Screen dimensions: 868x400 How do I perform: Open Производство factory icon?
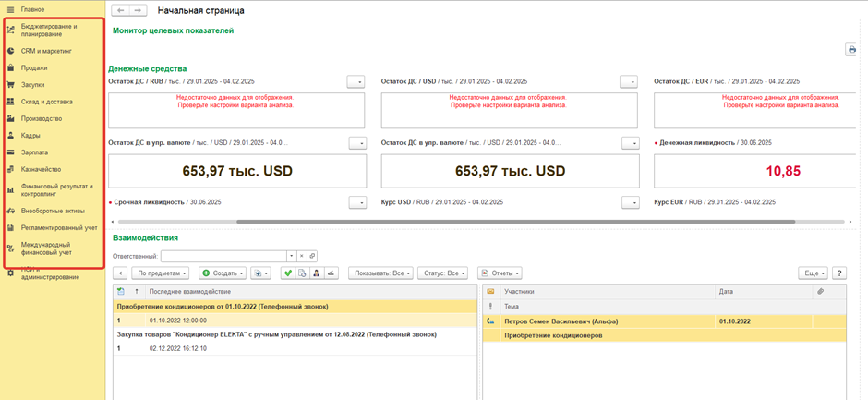[x=10, y=118]
